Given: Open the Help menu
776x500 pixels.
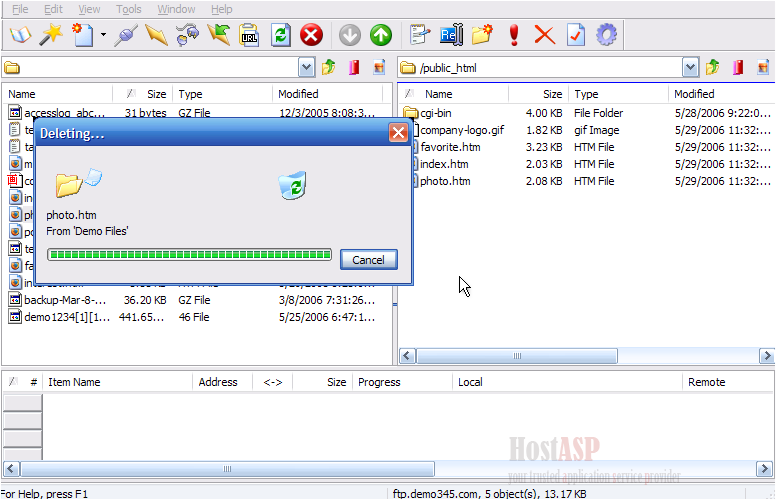Looking at the screenshot, I should pyautogui.click(x=221, y=9).
